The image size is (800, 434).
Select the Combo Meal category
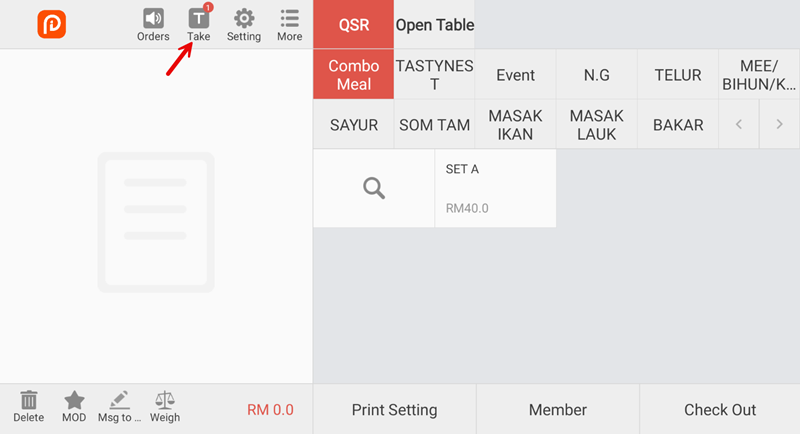pos(354,75)
